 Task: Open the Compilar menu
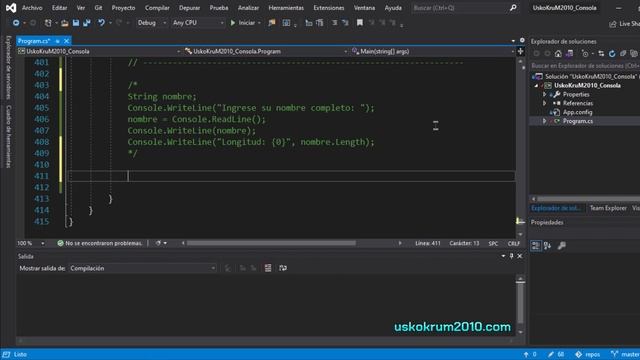[x=157, y=8]
